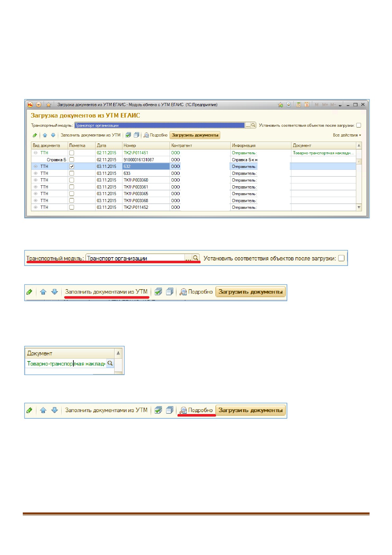
Task: Tick the Пометка checkbox for TK1\P003365
Action: pos(72,194)
